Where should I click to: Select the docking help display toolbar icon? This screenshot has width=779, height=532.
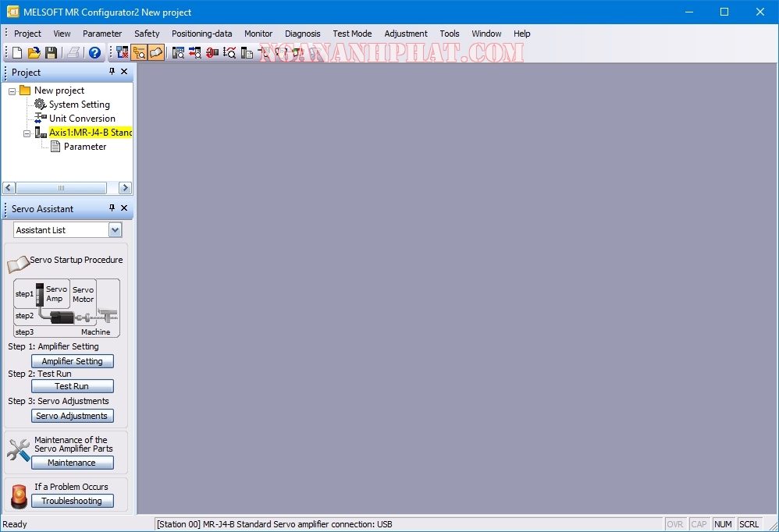coord(155,51)
